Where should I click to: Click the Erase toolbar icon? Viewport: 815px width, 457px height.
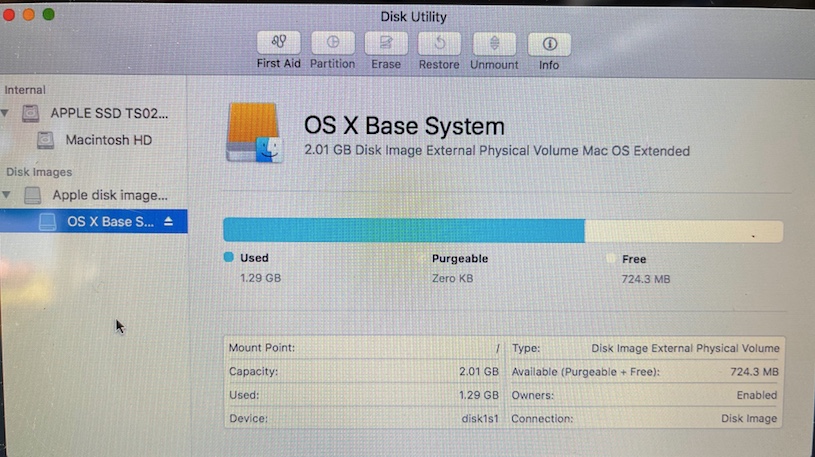click(x=386, y=43)
